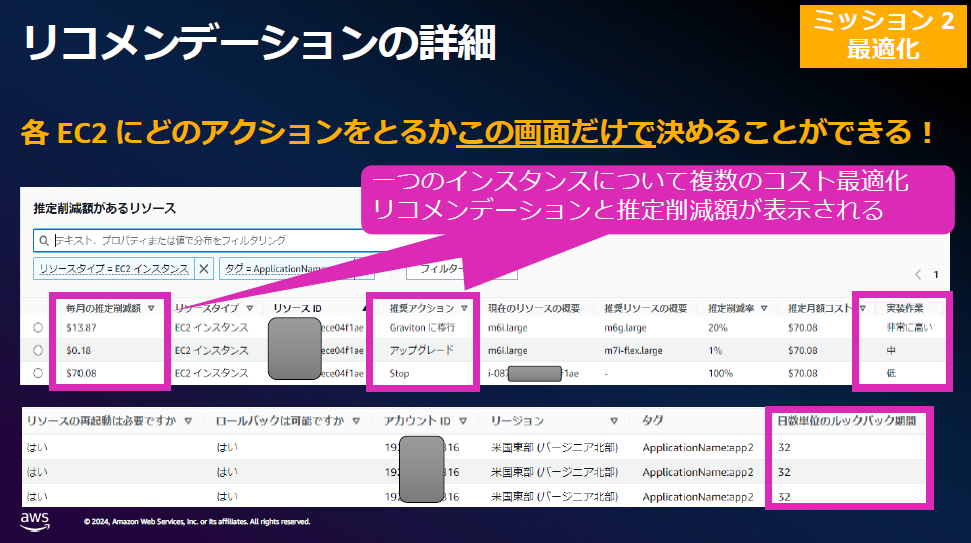The height and width of the screenshot is (543, 971).
Task: Click the 日数単位のルックバック期間 column header
Action: click(846, 421)
